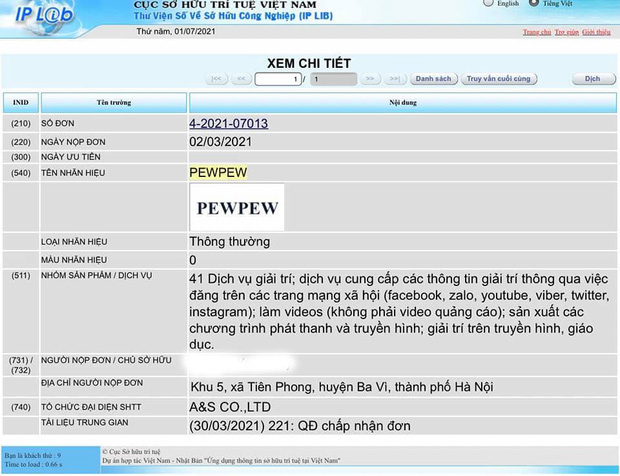Click the TÀI LIỆU TRUNG GIAN label

point(85,423)
